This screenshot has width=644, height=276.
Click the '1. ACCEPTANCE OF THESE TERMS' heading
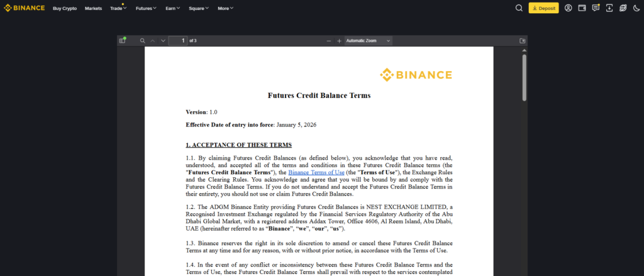[238, 145]
